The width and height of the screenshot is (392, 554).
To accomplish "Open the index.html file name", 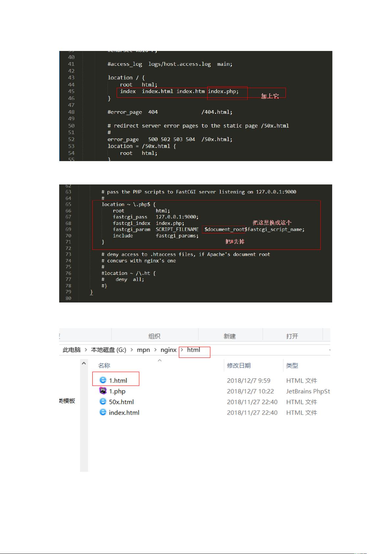I will pos(124,412).
